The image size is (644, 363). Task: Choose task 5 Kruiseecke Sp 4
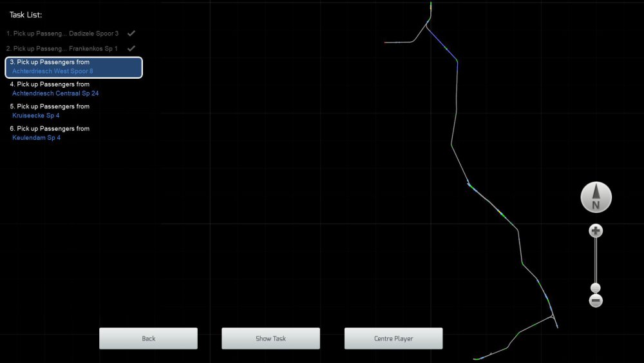click(x=49, y=111)
